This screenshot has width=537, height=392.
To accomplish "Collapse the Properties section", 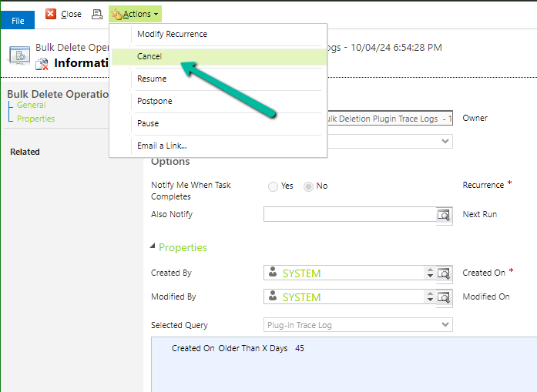I will pos(153,247).
